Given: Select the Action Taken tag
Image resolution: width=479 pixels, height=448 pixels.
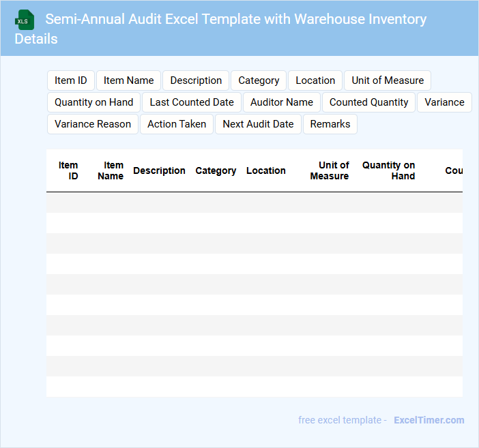Looking at the screenshot, I should pyautogui.click(x=177, y=124).
